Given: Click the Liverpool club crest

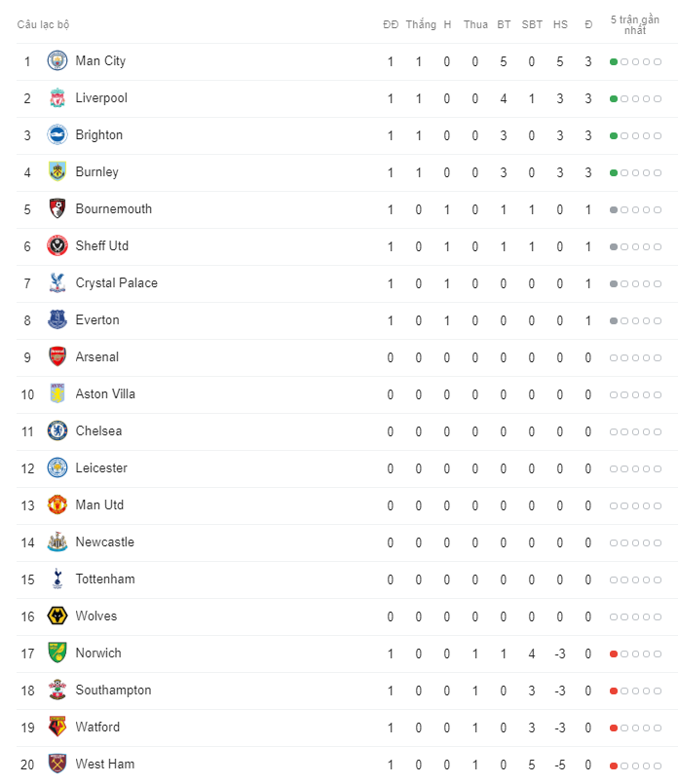Looking at the screenshot, I should 57,98.
